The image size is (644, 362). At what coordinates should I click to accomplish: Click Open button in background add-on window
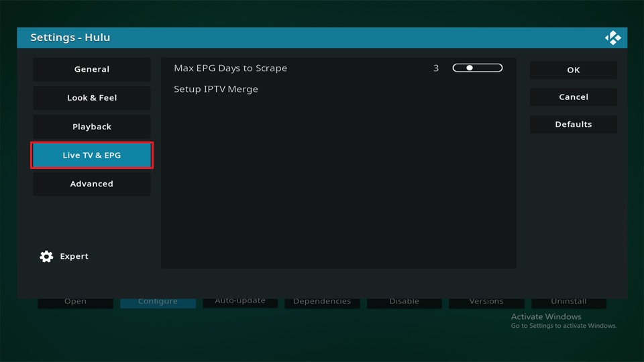click(x=76, y=303)
